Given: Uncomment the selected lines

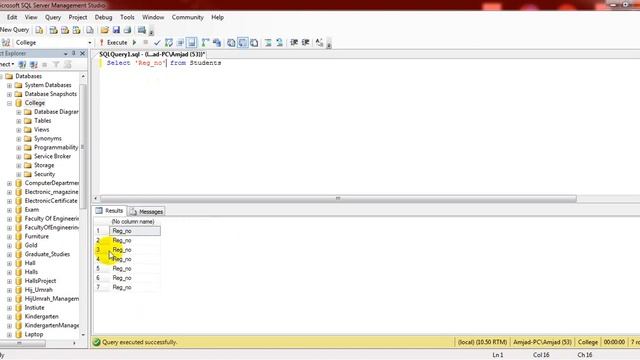Looking at the screenshot, I should [280, 42].
